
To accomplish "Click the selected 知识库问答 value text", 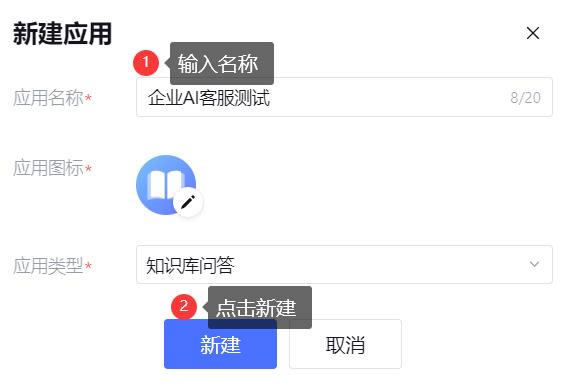I will pos(190,265).
